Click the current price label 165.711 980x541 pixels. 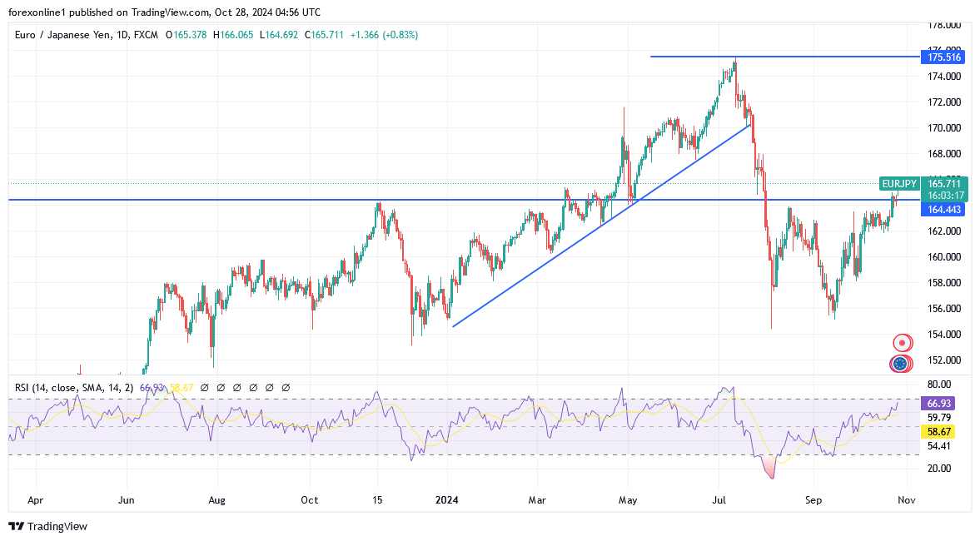click(x=943, y=184)
